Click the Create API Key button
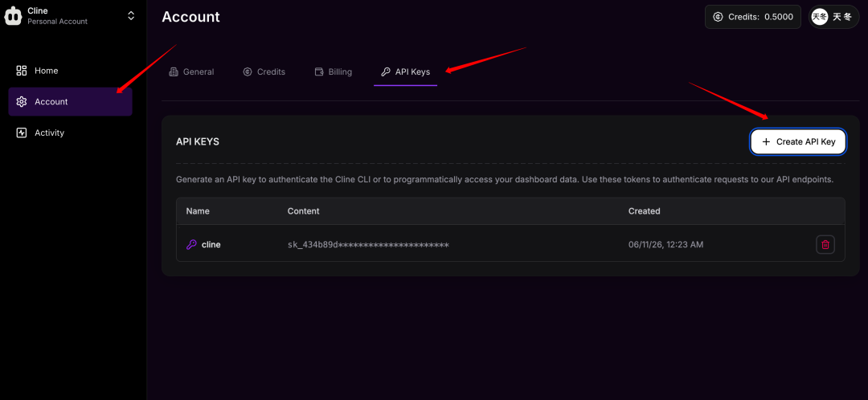Image resolution: width=868 pixels, height=400 pixels. point(798,141)
